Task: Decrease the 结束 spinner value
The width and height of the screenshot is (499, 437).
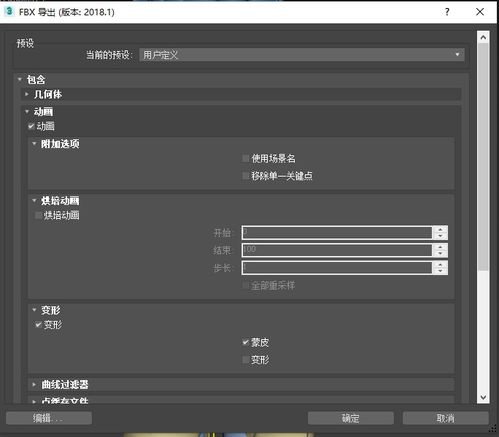Action: coord(440,253)
